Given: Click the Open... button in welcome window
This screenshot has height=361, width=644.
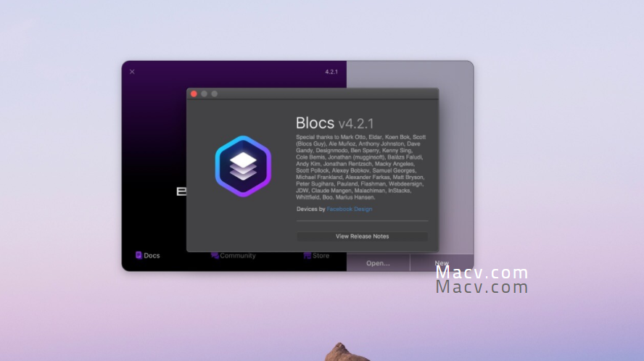Looking at the screenshot, I should pos(378,263).
